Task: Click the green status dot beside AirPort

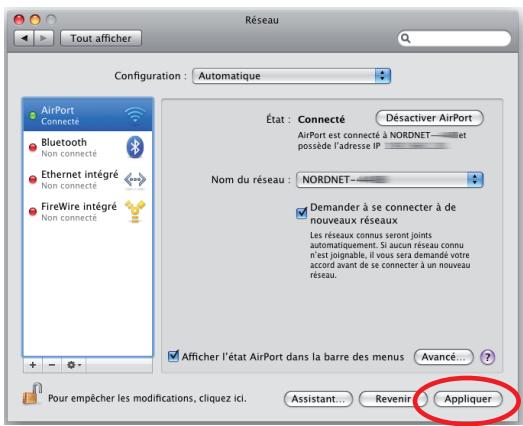Action: coord(33,116)
